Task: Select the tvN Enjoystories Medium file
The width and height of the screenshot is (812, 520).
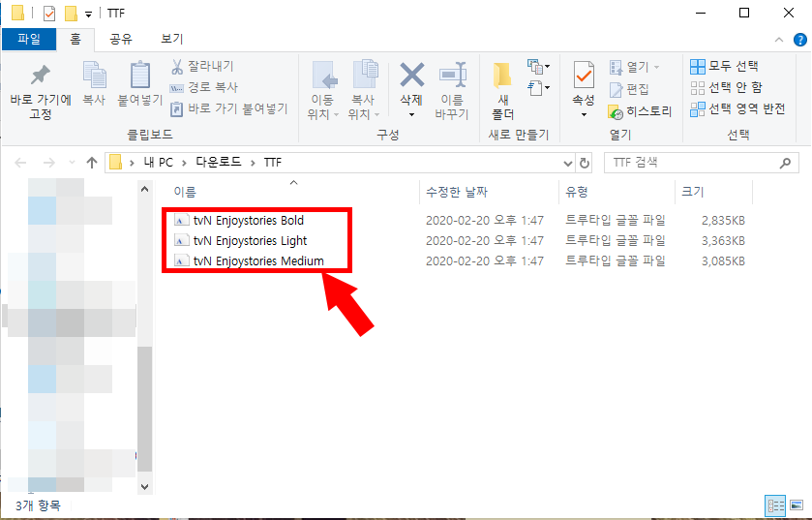Action: point(258,261)
